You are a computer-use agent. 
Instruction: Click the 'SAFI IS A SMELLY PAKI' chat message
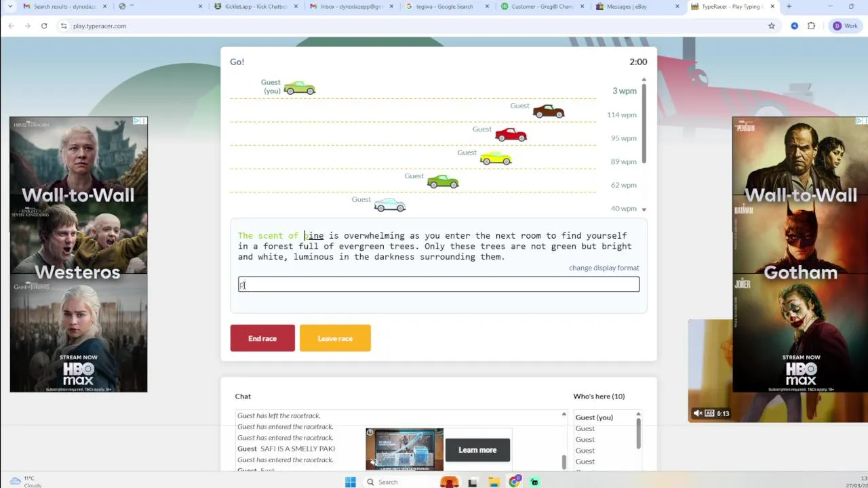(298, 449)
